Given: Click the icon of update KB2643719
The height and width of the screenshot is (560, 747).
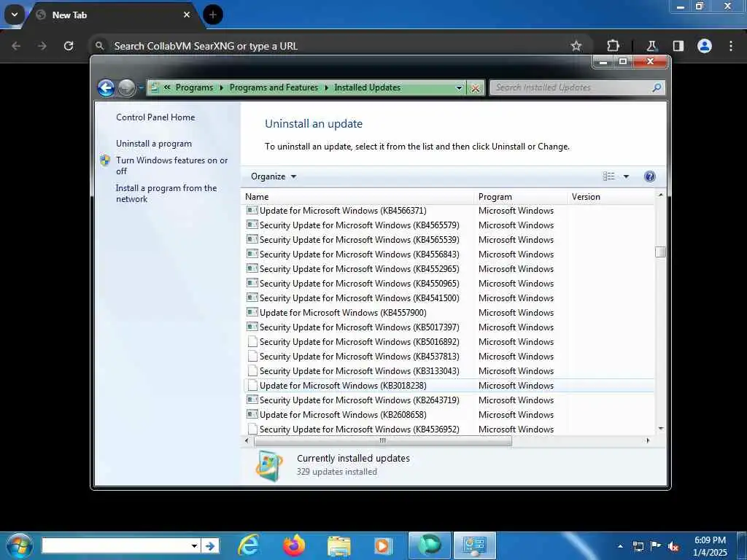Looking at the screenshot, I should click(x=252, y=400).
